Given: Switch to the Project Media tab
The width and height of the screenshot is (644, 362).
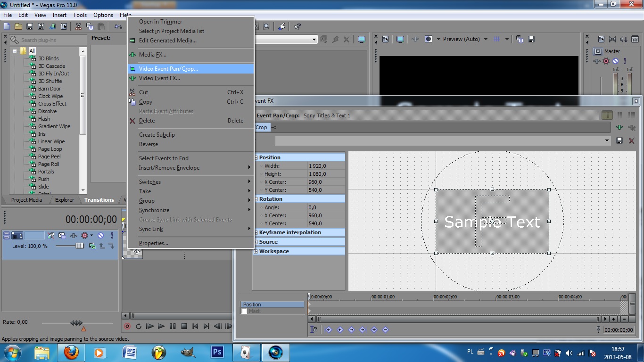Looking at the screenshot, I should [26, 200].
